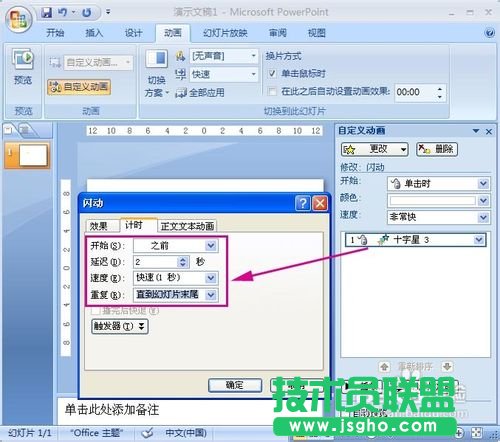Toggle rewind when done playing checkbox
This screenshot has height=442, width=500.
point(96,311)
